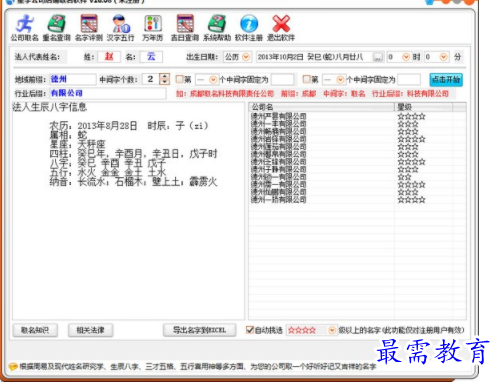
Task: Click the 法人生辰八字信息 heading text
Action: coord(50,107)
